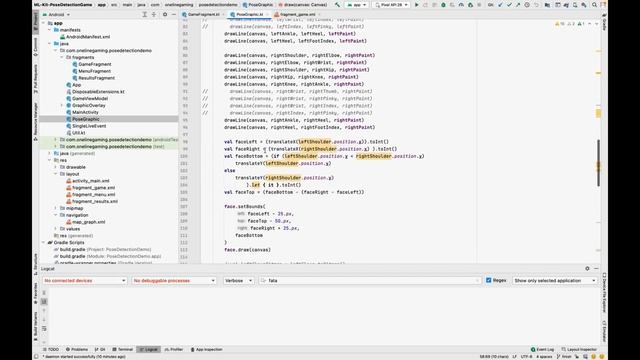
Task: Click the Logcat filter search field
Action: point(369,281)
